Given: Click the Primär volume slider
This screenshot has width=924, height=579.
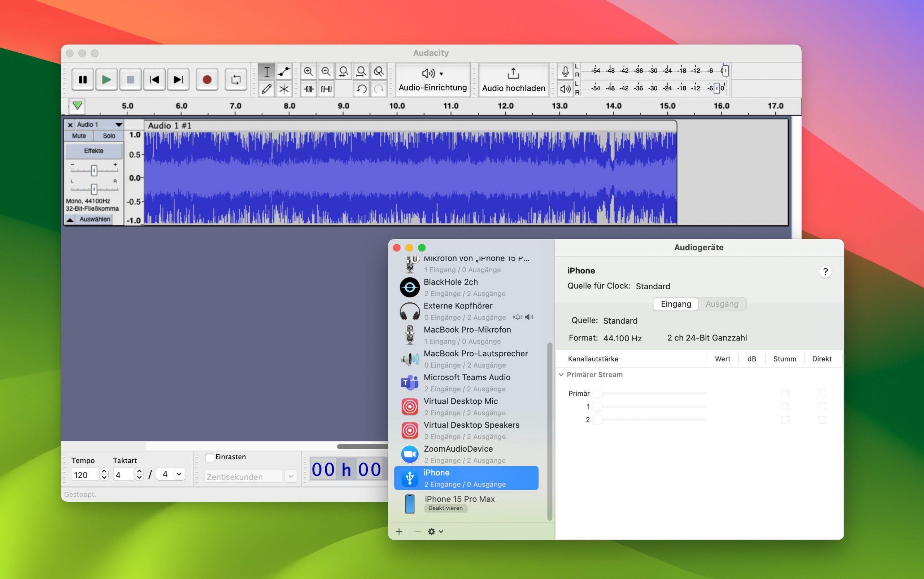Looking at the screenshot, I should (649, 393).
